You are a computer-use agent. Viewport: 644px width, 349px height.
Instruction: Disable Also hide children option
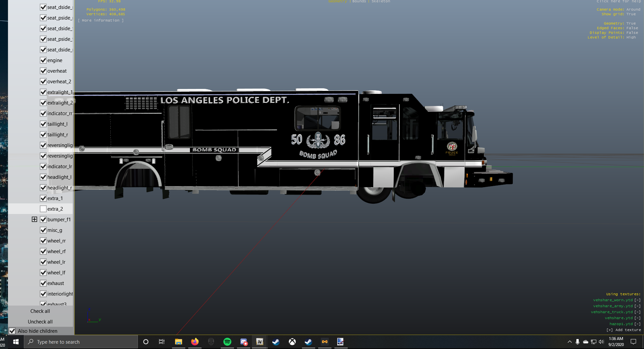click(x=12, y=331)
